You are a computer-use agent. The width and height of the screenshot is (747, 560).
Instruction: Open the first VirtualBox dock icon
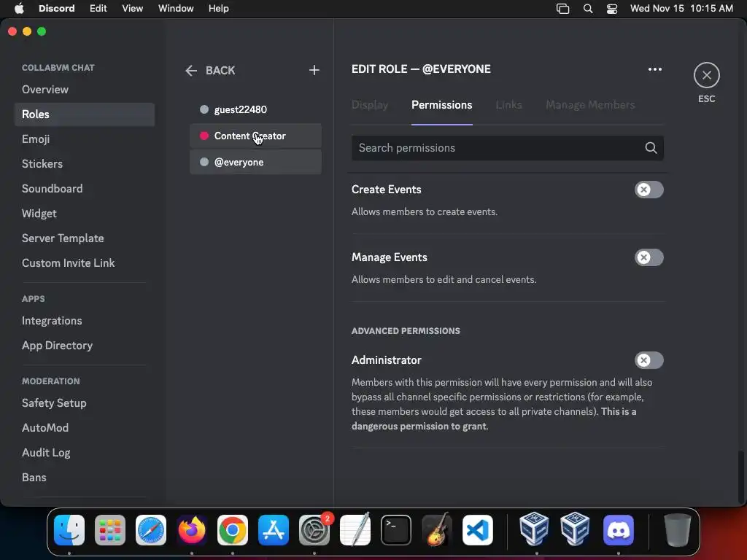tap(534, 529)
